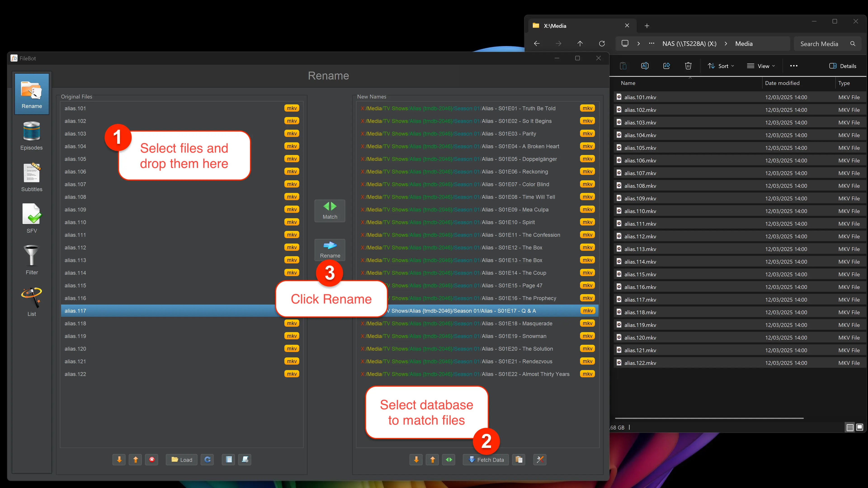Click the settings wrench icon under New Names
Screen dimensions: 868x488
coord(540,459)
